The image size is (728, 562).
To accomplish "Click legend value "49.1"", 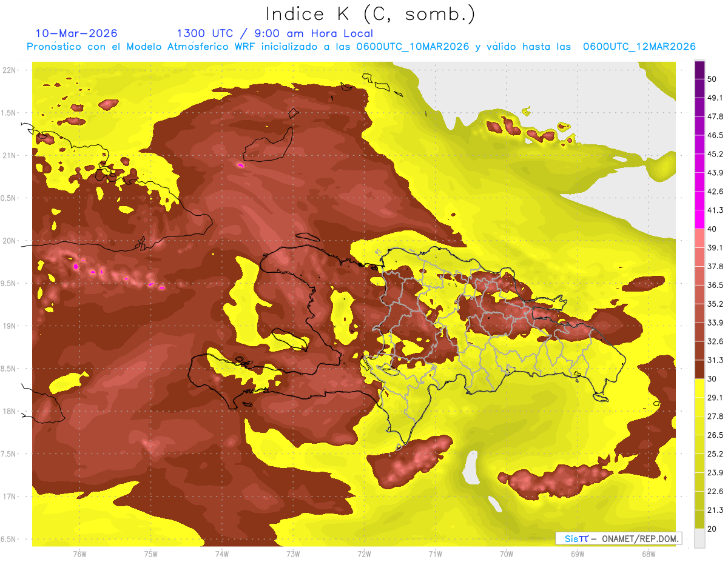I will pyautogui.click(x=715, y=98).
